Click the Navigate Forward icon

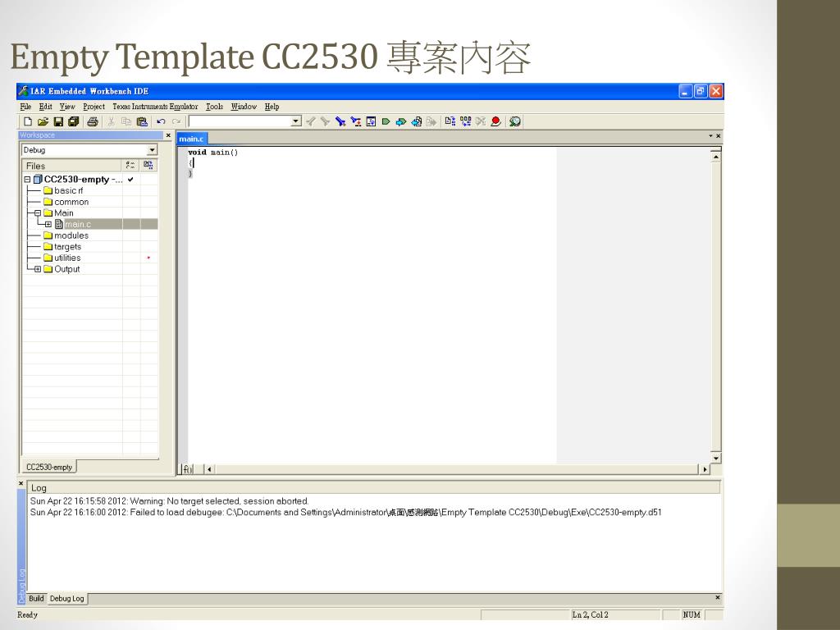point(431,121)
